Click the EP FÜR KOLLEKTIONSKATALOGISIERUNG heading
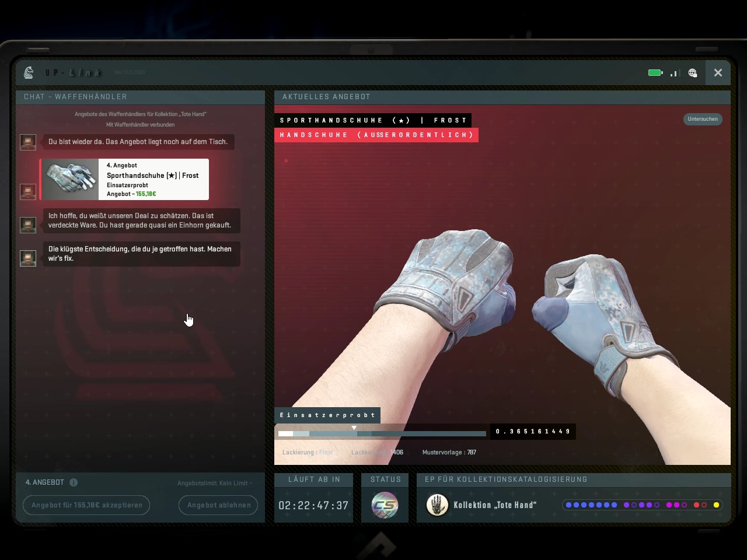The image size is (747, 560). point(506,480)
